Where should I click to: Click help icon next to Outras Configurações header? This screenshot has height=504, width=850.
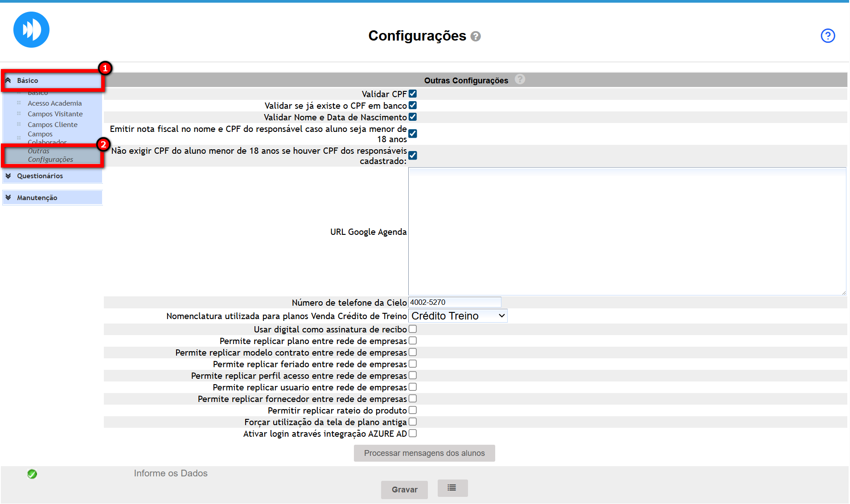coord(520,79)
